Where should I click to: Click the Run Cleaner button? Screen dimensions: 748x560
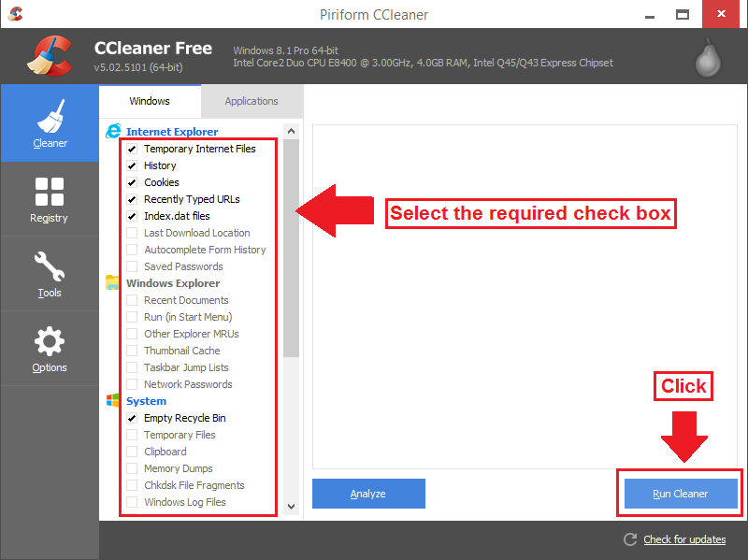[681, 494]
